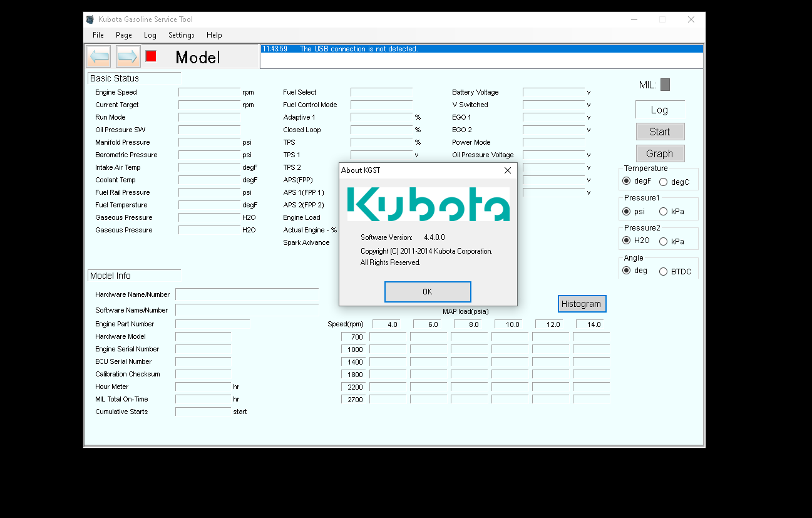This screenshot has height=518, width=812.
Task: Click the V Switched value field
Action: [x=553, y=105]
